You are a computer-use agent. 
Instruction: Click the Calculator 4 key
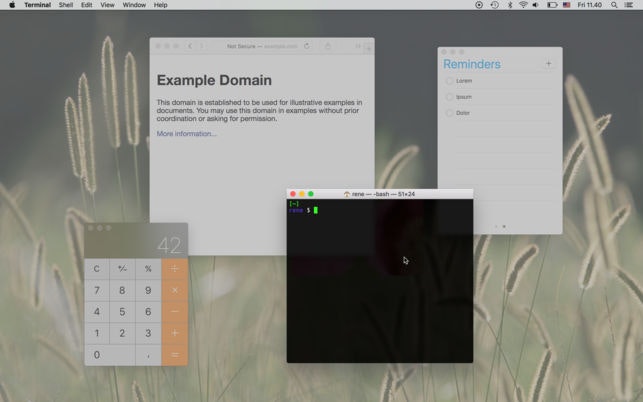point(97,312)
